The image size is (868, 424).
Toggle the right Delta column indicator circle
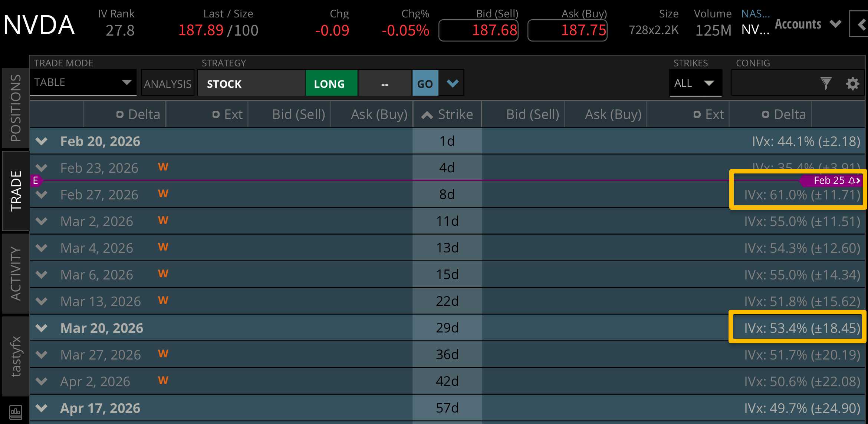coord(765,114)
